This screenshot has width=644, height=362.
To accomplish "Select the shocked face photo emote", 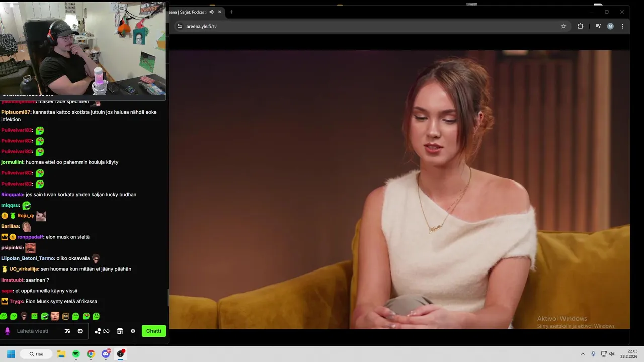I will coord(55,316).
